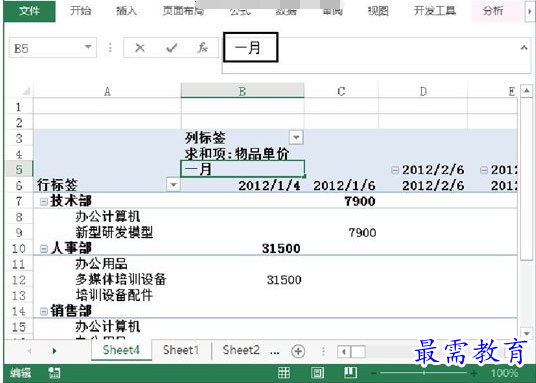Show more sheets via the ellipsis
536x383 pixels.
(x=274, y=351)
